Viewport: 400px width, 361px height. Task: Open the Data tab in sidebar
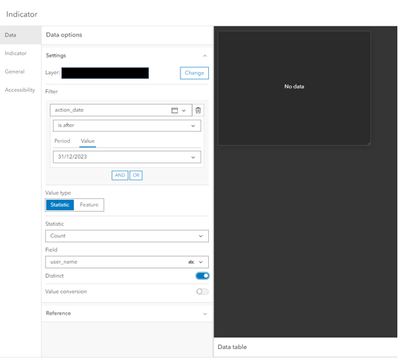coord(20,35)
